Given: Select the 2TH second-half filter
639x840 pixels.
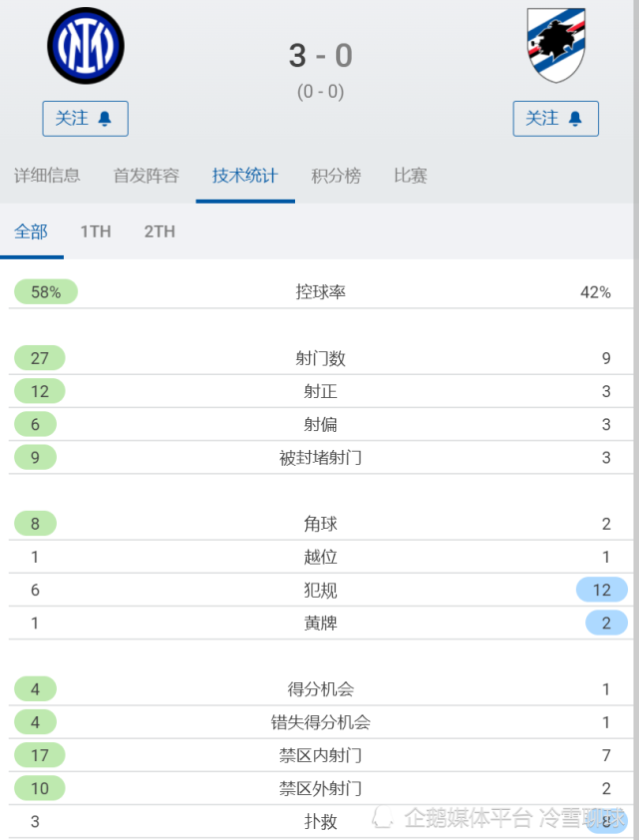Looking at the screenshot, I should pyautogui.click(x=158, y=231).
